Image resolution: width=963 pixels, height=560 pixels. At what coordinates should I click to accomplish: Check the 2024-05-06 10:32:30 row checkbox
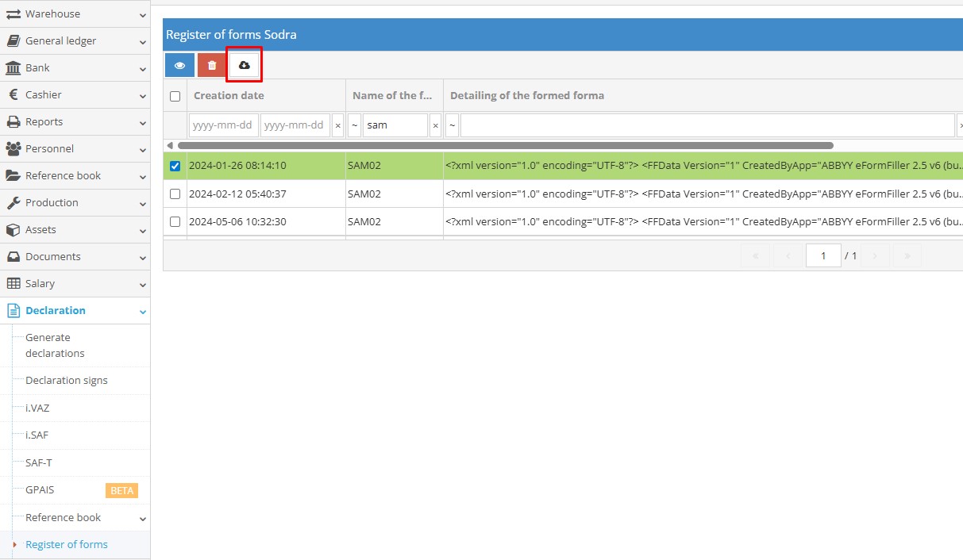point(175,222)
